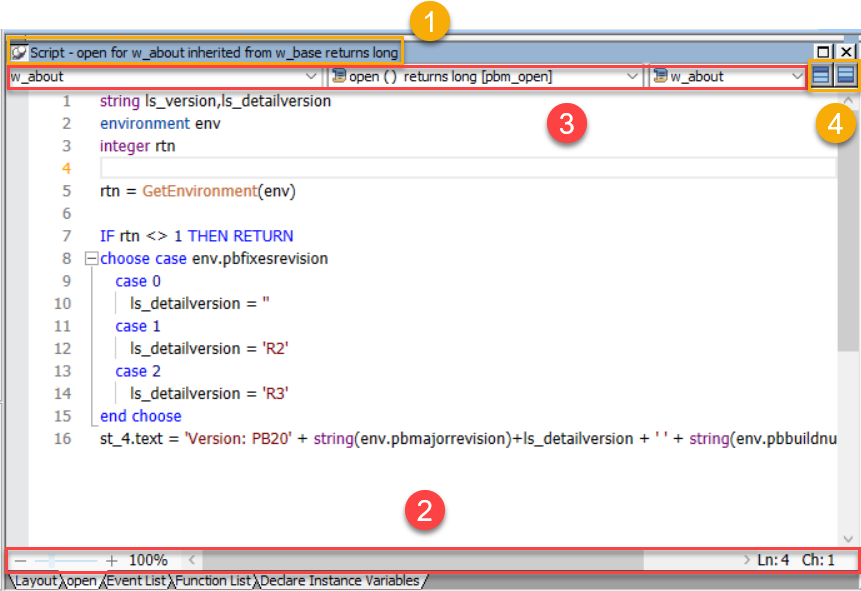
Task: Open the Declare Instance Variables tab
Action: [x=340, y=580]
